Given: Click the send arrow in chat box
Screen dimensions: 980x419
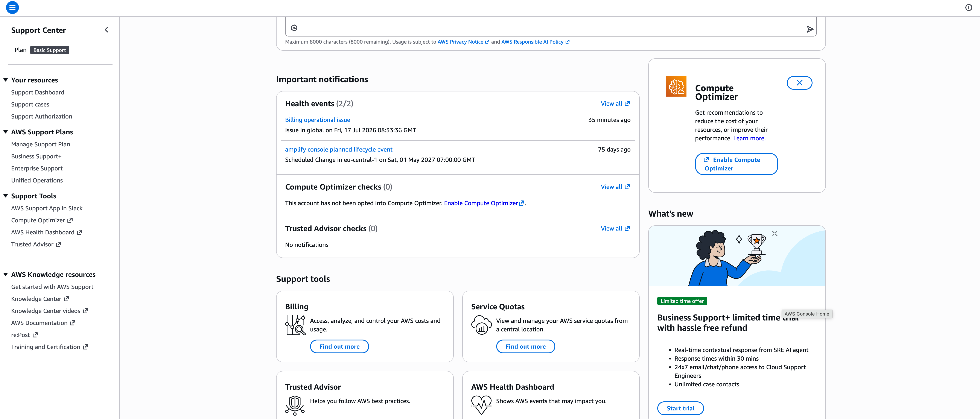Looking at the screenshot, I should (x=810, y=29).
